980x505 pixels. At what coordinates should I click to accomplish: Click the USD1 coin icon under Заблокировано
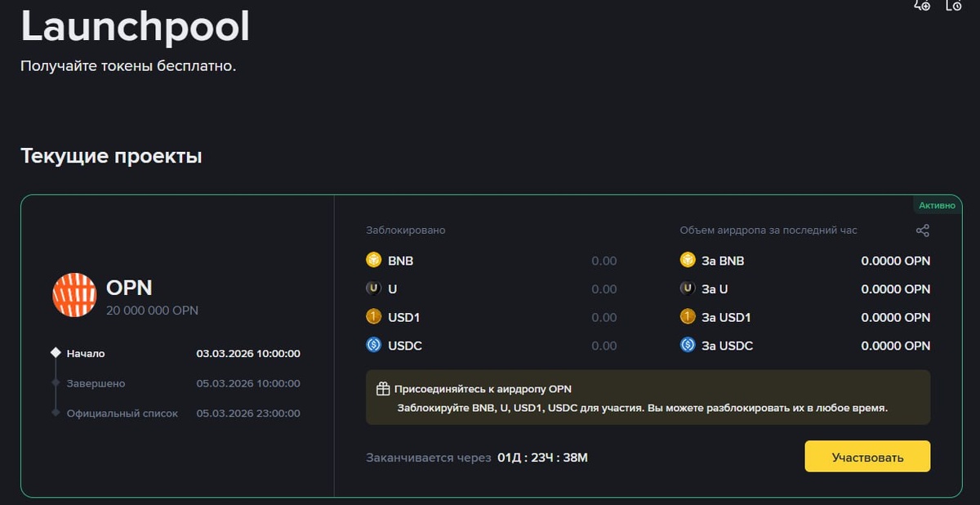coord(373,317)
